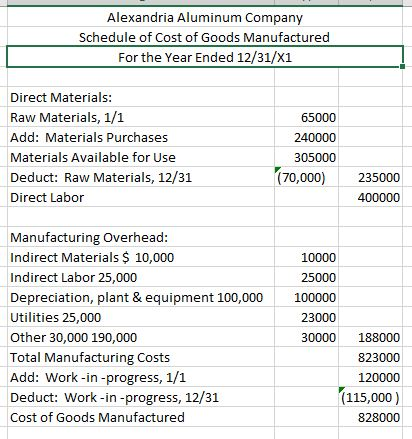Click the 'Manufacturing Overhead:' heading
Image resolution: width=412 pixels, height=439 pixels.
pyautogui.click(x=89, y=238)
